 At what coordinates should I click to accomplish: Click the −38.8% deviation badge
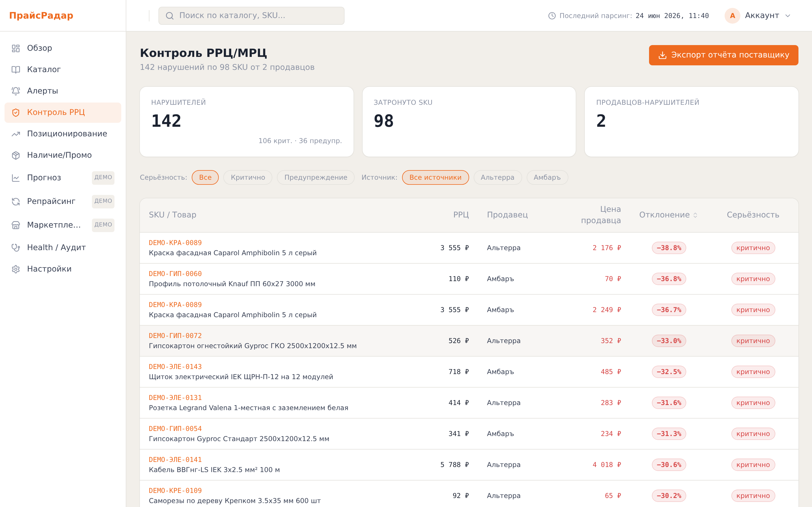(669, 248)
